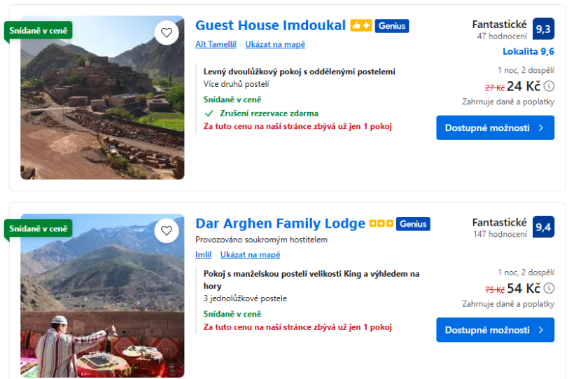Show Dar Arghen Family Lodge on map

coord(250,255)
